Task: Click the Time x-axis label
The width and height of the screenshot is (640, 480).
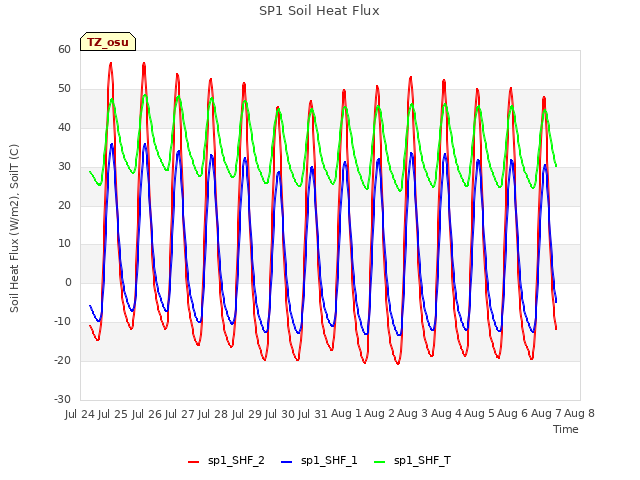Action: (x=566, y=429)
